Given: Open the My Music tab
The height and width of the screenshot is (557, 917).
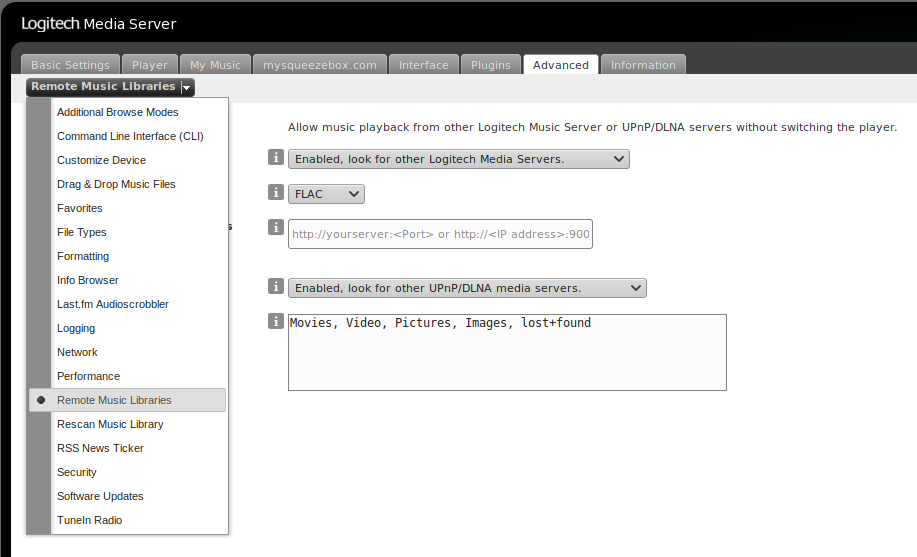Looking at the screenshot, I should [x=215, y=65].
